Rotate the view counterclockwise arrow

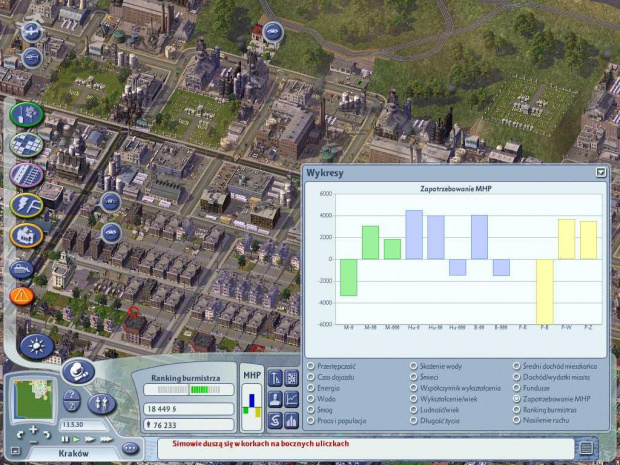20,434
